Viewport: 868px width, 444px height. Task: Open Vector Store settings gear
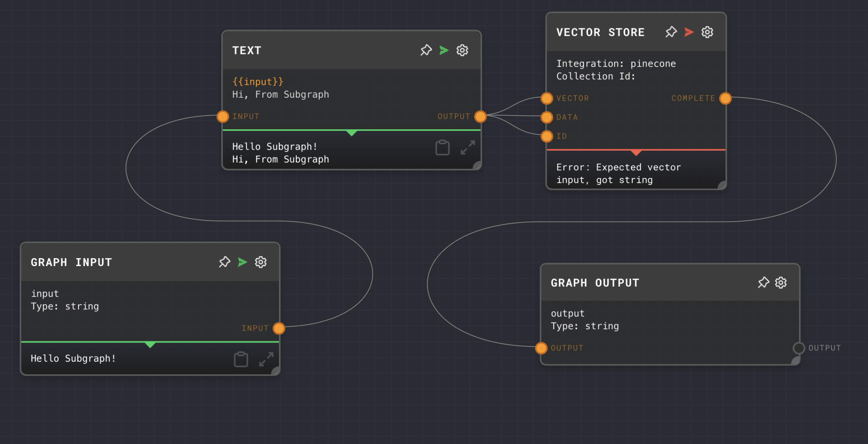pos(707,32)
